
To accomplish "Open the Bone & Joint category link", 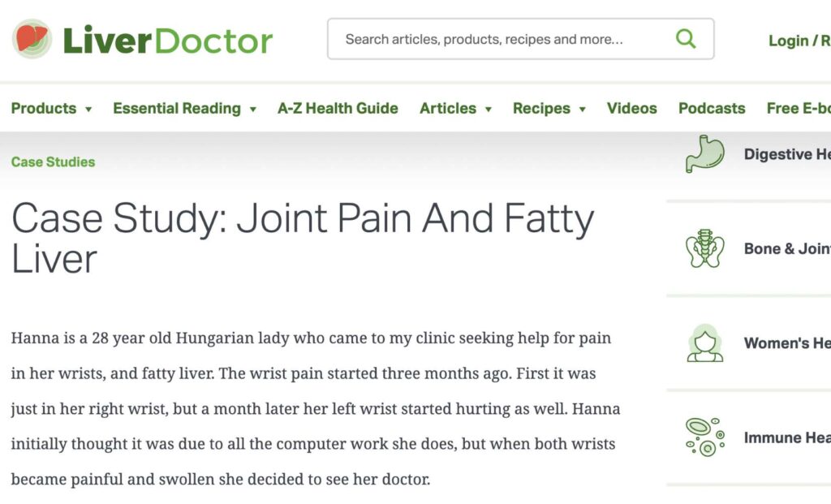I will (x=787, y=249).
